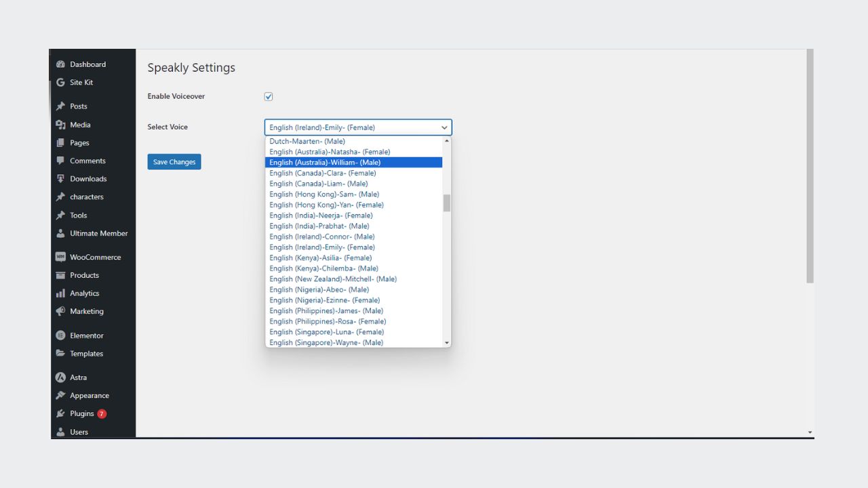Pick English (Nigeria)-Ezinne (Female) voice
868x488 pixels.
(x=353, y=300)
